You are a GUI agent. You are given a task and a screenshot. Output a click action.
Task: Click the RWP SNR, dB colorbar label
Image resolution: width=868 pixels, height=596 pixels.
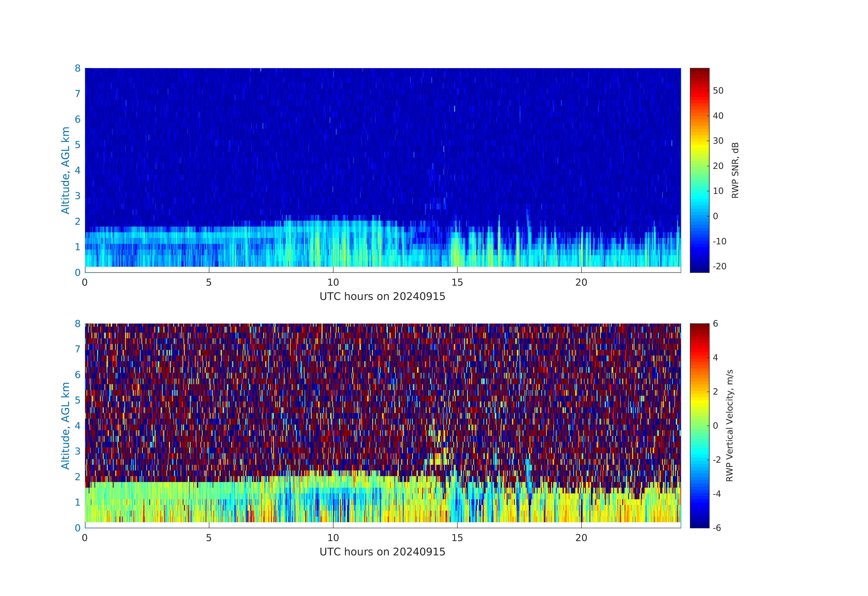[735, 170]
